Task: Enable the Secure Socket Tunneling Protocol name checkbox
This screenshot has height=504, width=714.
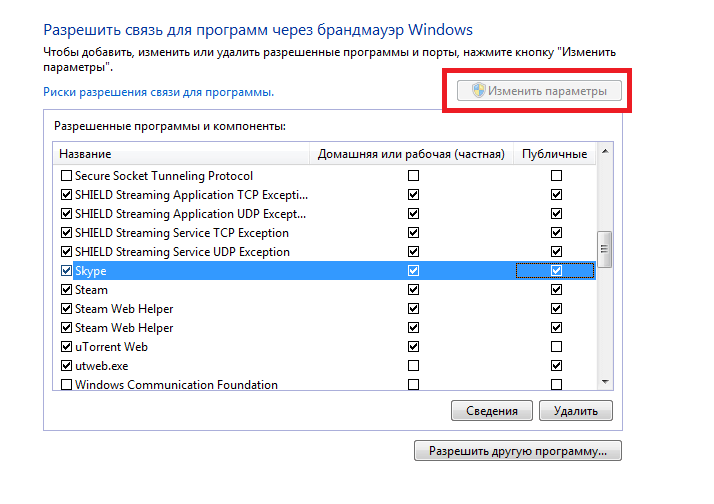Action: coord(66,175)
